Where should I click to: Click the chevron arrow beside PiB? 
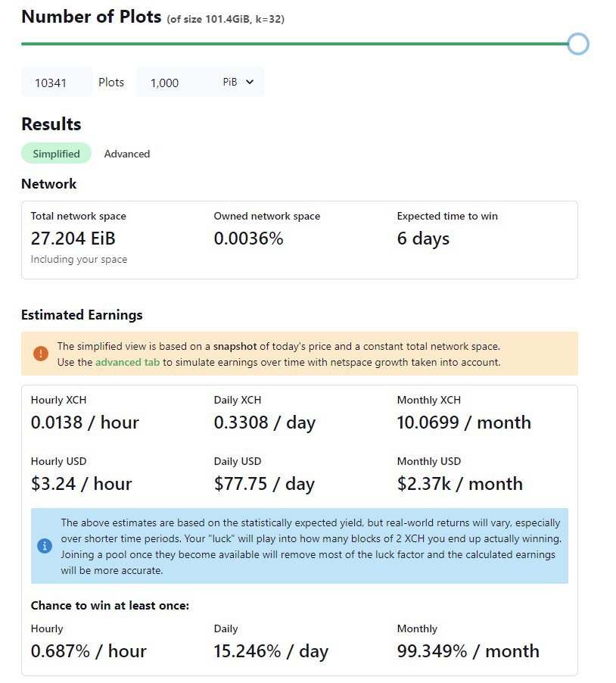(x=250, y=82)
